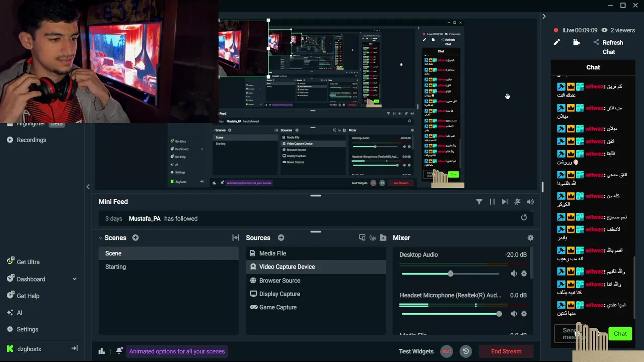This screenshot has height=362, width=644.
Task: Click the Mini Feed speaker volume icon
Action: (530, 202)
